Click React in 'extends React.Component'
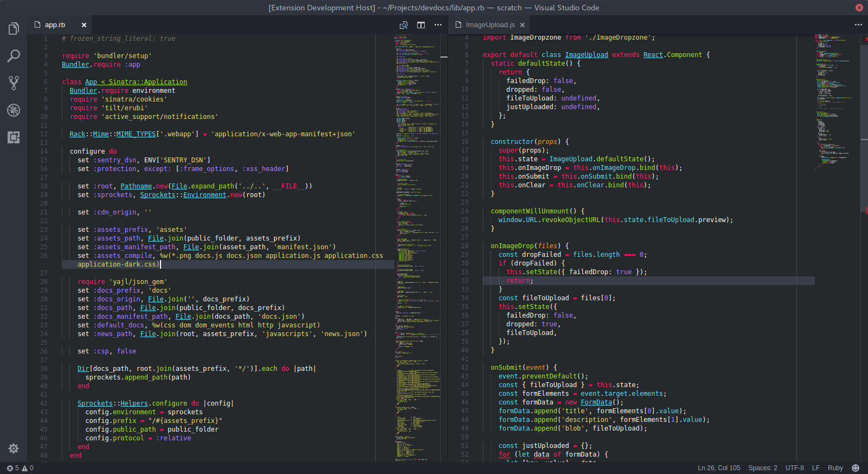 (653, 55)
